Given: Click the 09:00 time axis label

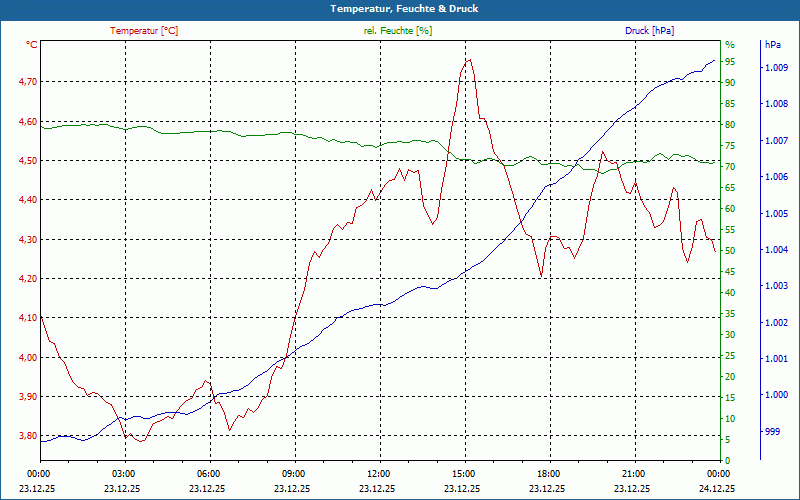Looking at the screenshot, I should 293,474.
